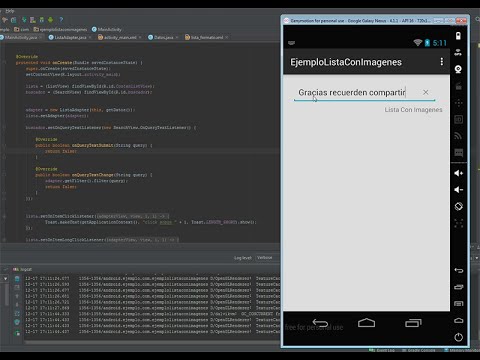
Task: Open the Help menu in Android Studio
Action: point(10,11)
